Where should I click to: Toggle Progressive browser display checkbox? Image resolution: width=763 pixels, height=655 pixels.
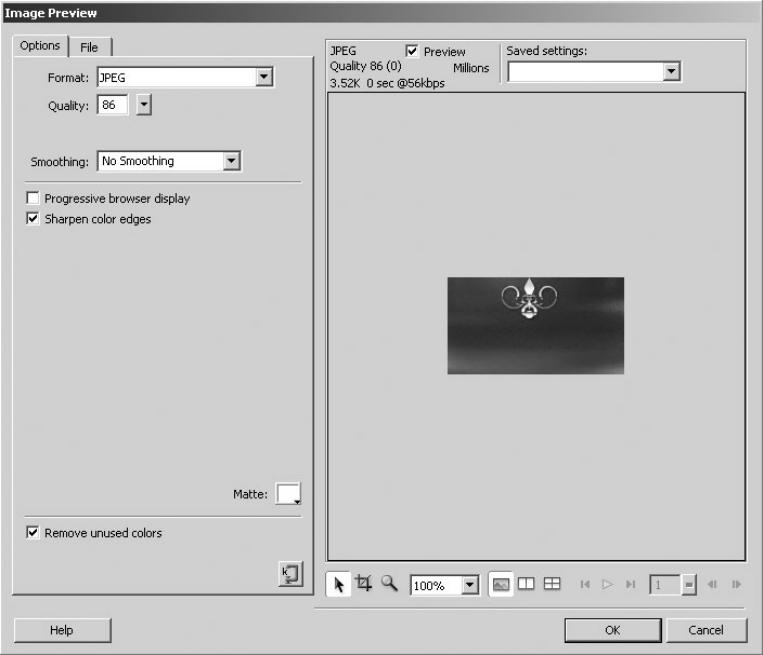point(33,198)
